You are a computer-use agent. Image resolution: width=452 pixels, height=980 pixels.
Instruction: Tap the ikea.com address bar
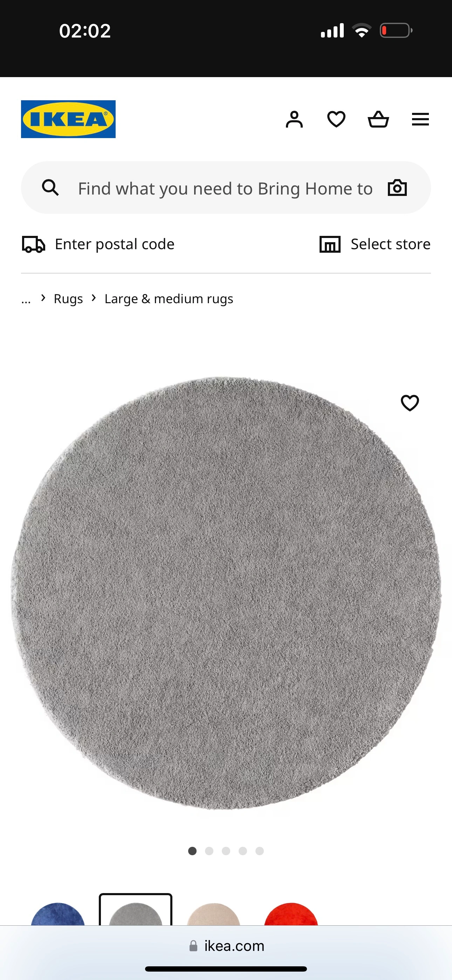pyautogui.click(x=226, y=946)
